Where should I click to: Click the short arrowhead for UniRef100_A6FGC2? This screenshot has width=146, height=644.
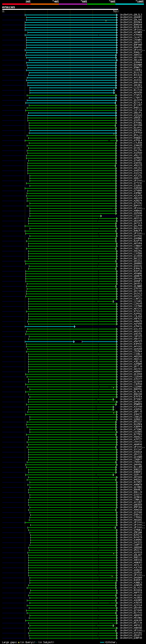coord(114,625)
